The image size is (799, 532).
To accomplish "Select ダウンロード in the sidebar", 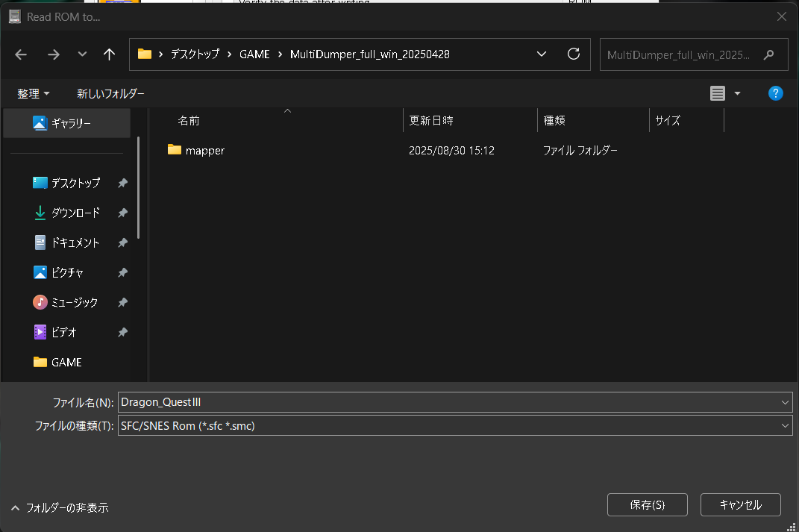I will [x=75, y=213].
